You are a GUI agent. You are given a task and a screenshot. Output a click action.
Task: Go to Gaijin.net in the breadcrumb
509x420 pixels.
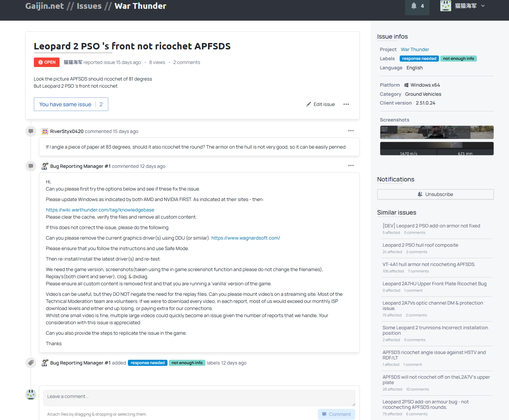pyautogui.click(x=44, y=6)
